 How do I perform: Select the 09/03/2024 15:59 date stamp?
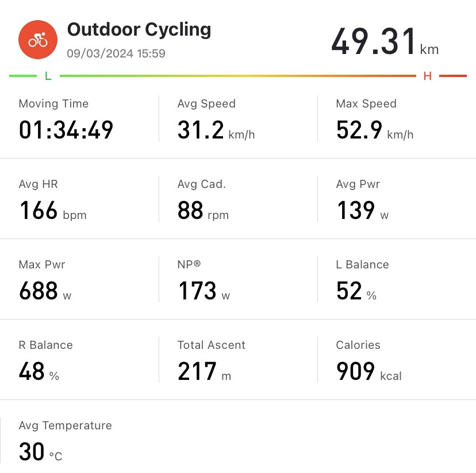[116, 53]
